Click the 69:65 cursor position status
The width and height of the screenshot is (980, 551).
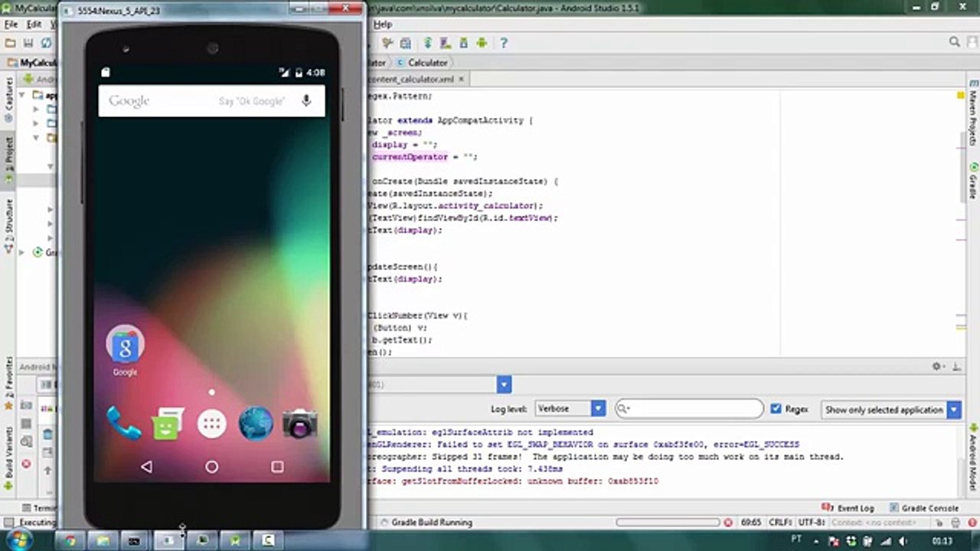pos(750,523)
